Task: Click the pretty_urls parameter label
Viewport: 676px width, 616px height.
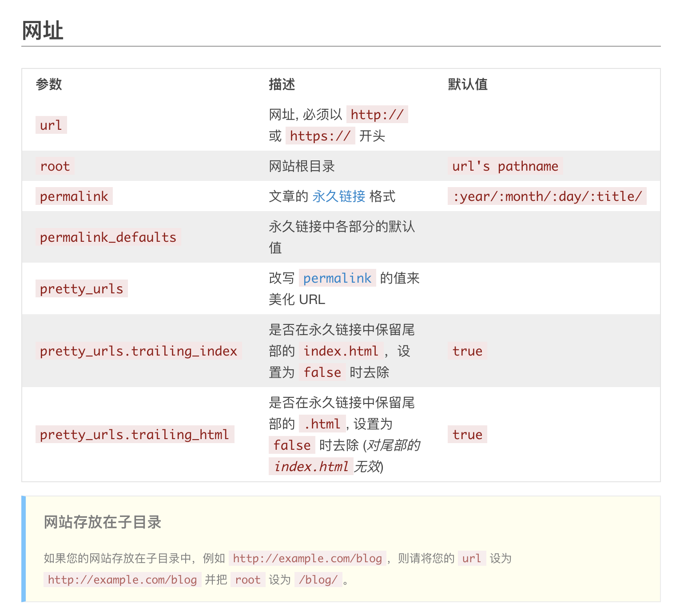Action: (x=81, y=288)
